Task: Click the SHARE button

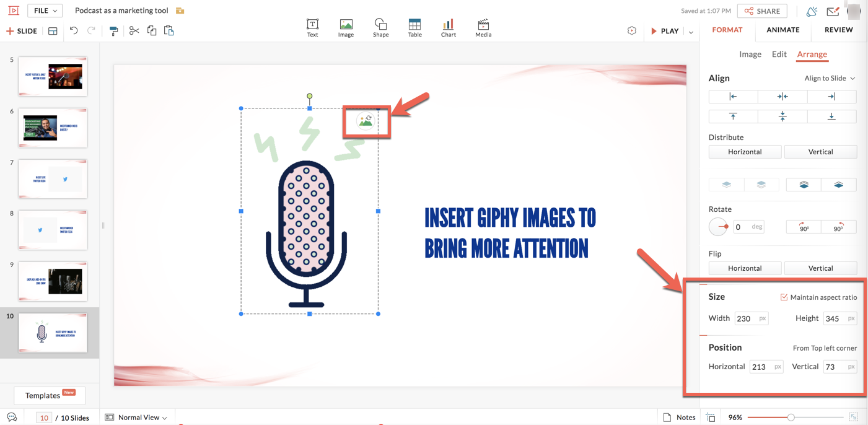Action: click(x=762, y=11)
